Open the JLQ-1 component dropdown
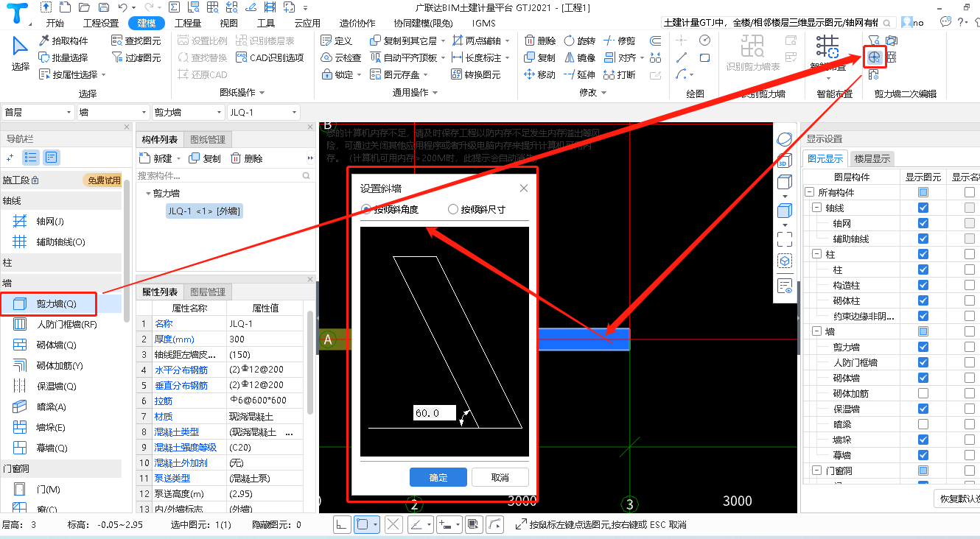The image size is (980, 539). tap(263, 112)
